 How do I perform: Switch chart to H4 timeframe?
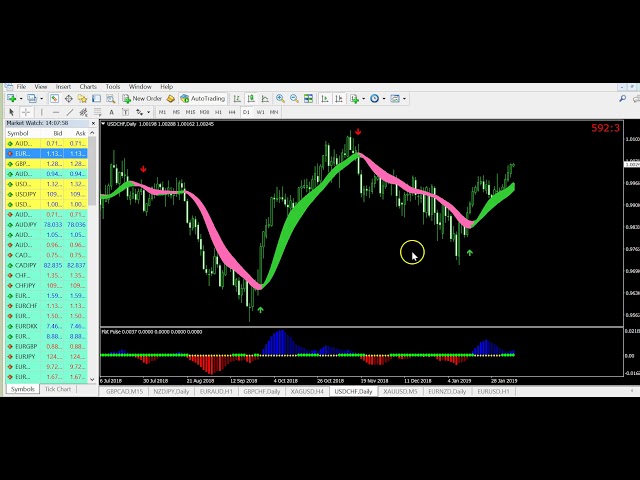[x=232, y=112]
